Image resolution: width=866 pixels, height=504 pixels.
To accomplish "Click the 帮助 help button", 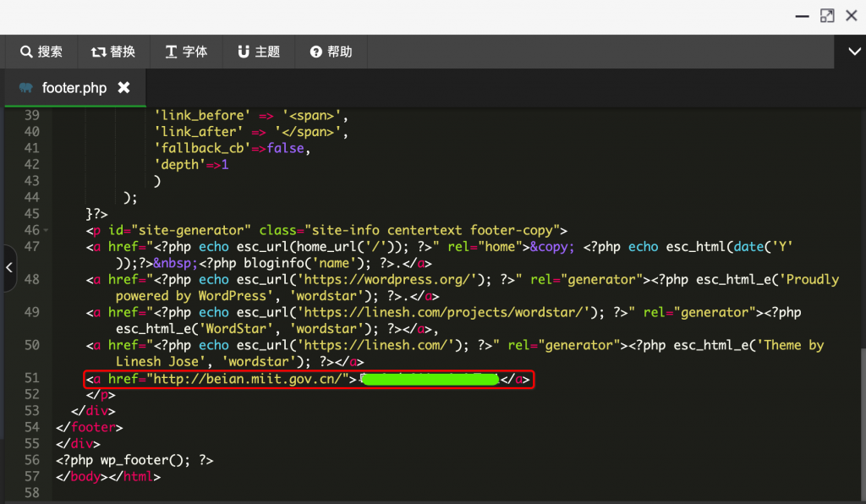I will coord(331,52).
